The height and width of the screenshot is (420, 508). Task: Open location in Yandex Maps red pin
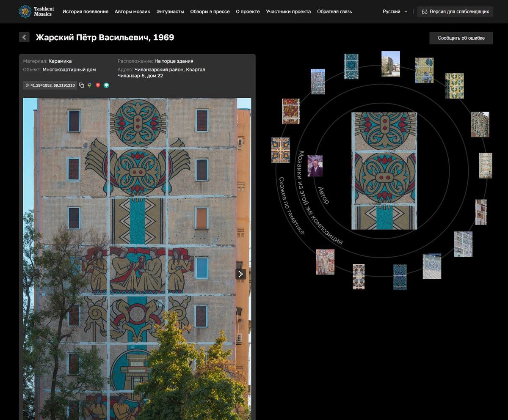click(x=98, y=85)
